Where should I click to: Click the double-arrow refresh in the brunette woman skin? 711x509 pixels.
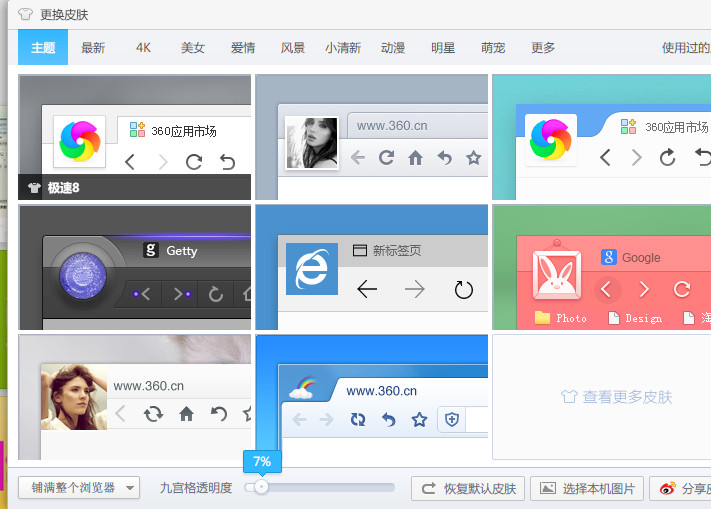coord(153,414)
